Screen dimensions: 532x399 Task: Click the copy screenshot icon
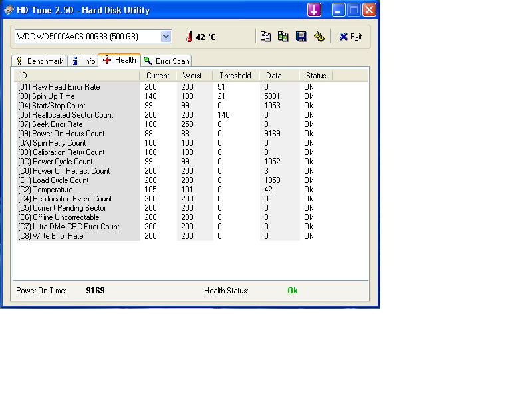[283, 37]
